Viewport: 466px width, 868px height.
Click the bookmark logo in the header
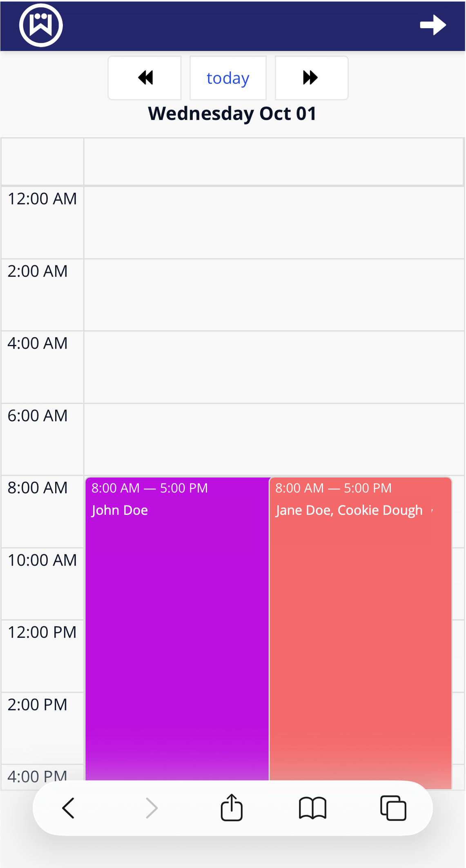pyautogui.click(x=41, y=25)
